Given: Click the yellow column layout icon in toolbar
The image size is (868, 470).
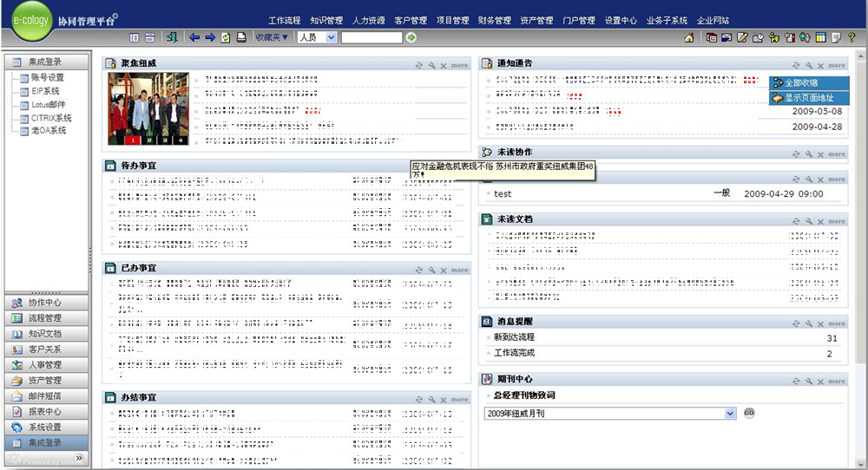Looking at the screenshot, I should 821,37.
